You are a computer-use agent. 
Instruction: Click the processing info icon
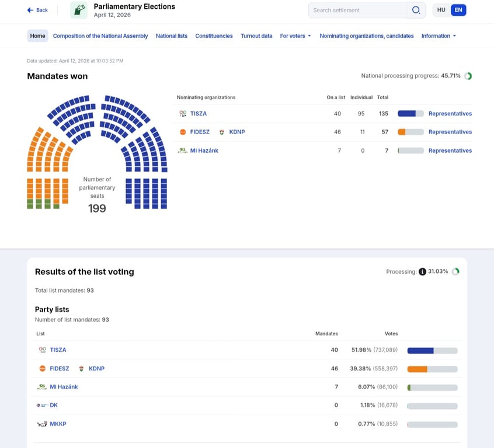[422, 272]
